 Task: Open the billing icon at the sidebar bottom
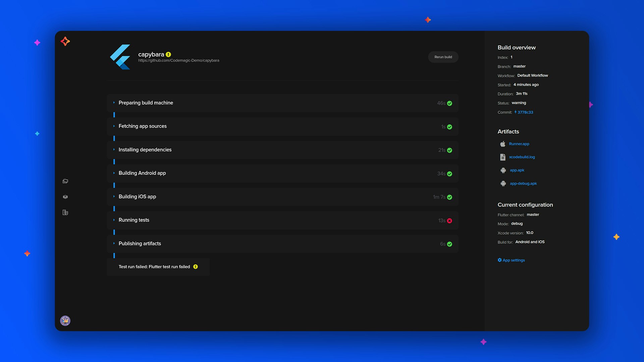[x=65, y=213]
